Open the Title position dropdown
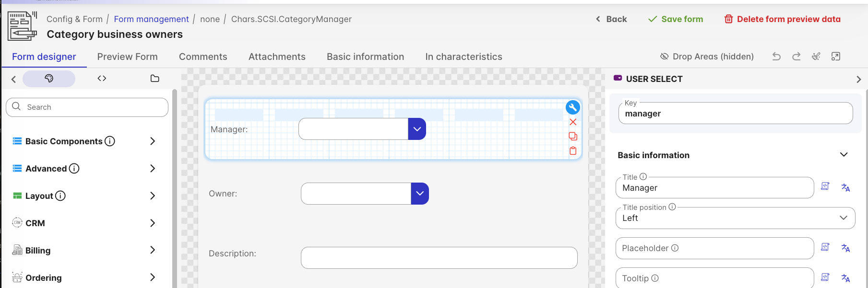The height and width of the screenshot is (288, 868). point(735,218)
